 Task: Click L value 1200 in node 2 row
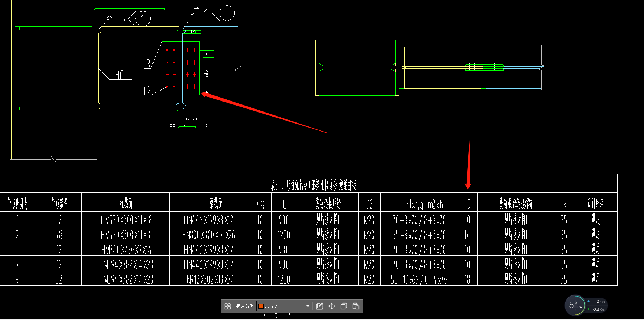coord(284,235)
